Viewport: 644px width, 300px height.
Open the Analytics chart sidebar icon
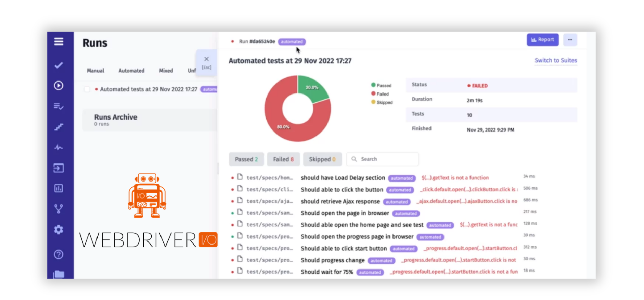pos(59,188)
